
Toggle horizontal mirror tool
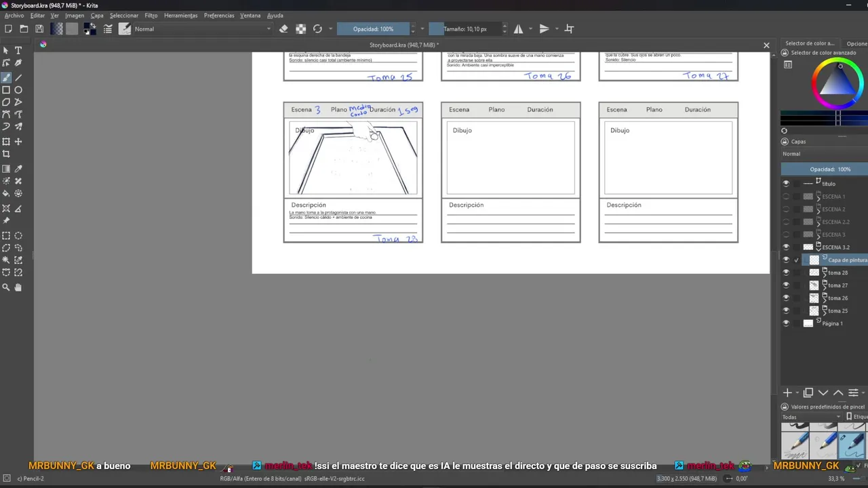(518, 29)
